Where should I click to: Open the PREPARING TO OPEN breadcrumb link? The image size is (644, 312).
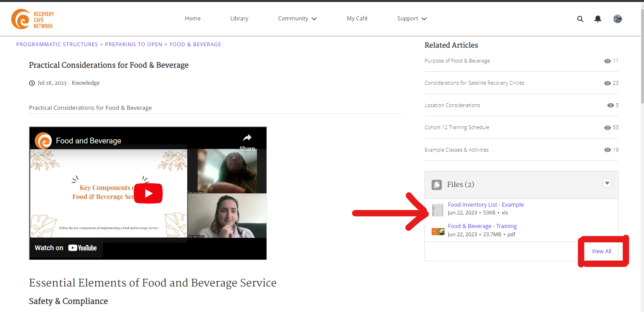click(x=133, y=44)
